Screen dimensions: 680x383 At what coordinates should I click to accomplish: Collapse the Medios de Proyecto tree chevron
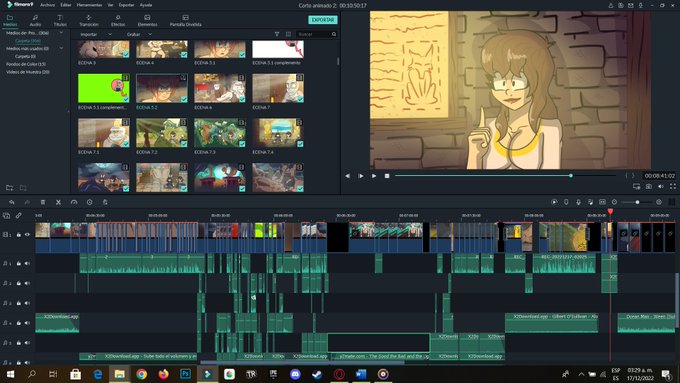point(61,33)
